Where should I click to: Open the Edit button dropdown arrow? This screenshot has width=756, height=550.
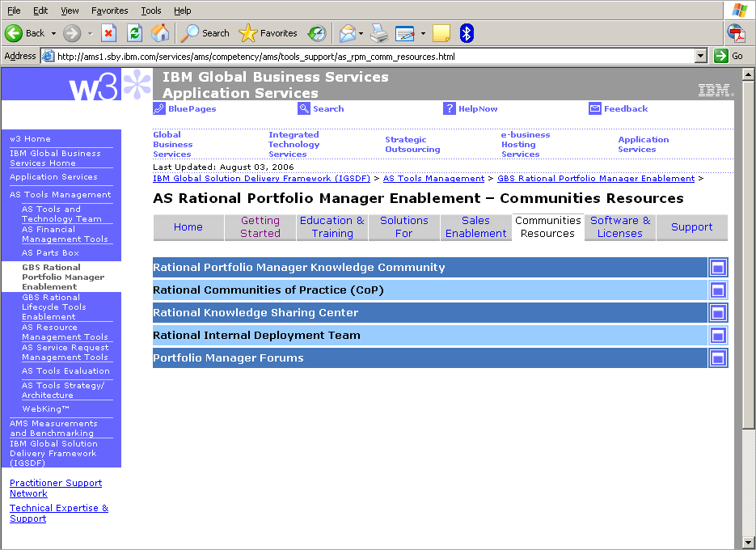(x=423, y=33)
